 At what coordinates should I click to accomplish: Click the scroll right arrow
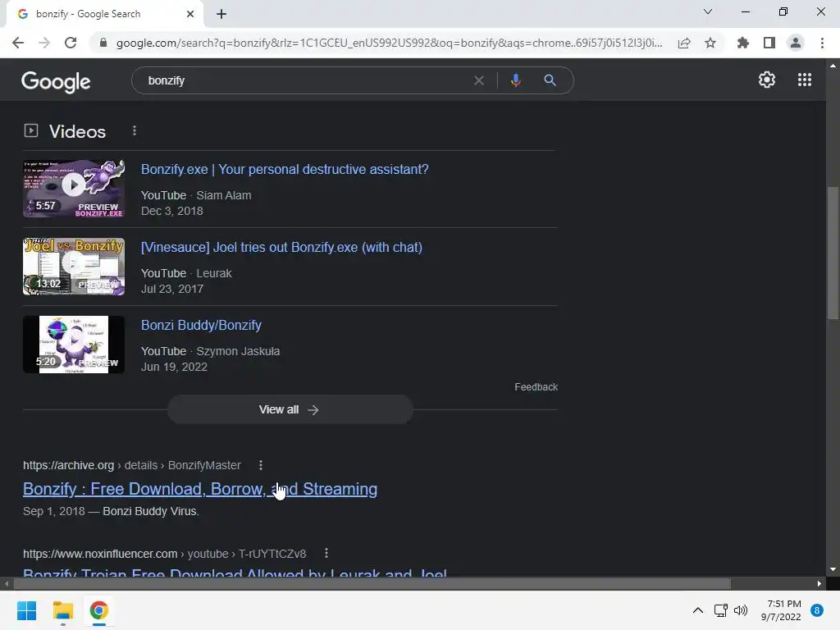[x=819, y=583]
